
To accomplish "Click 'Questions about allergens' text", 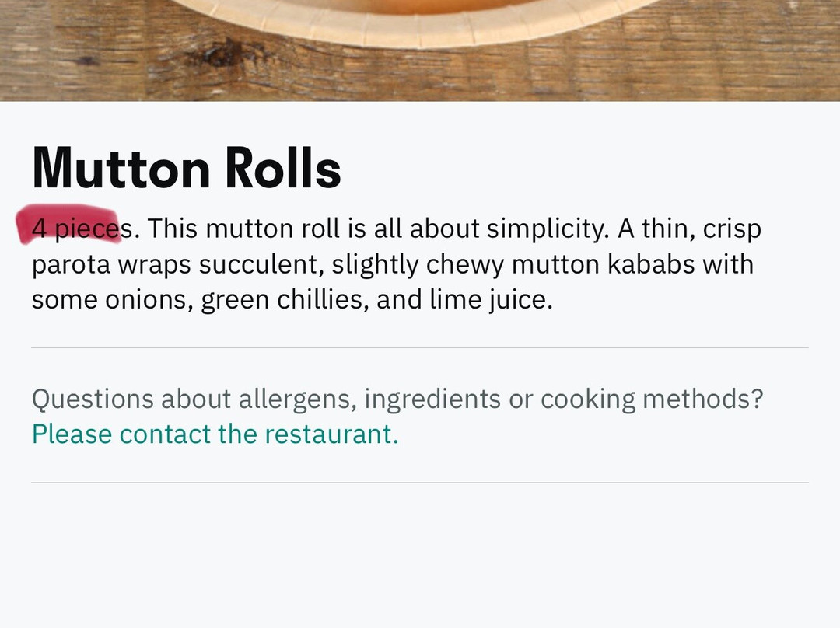I will pos(194,399).
